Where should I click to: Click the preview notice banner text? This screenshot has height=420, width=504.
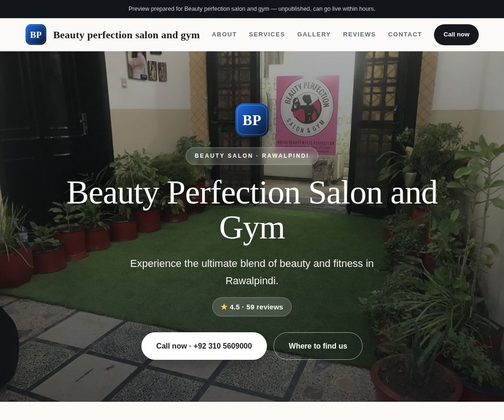click(252, 9)
